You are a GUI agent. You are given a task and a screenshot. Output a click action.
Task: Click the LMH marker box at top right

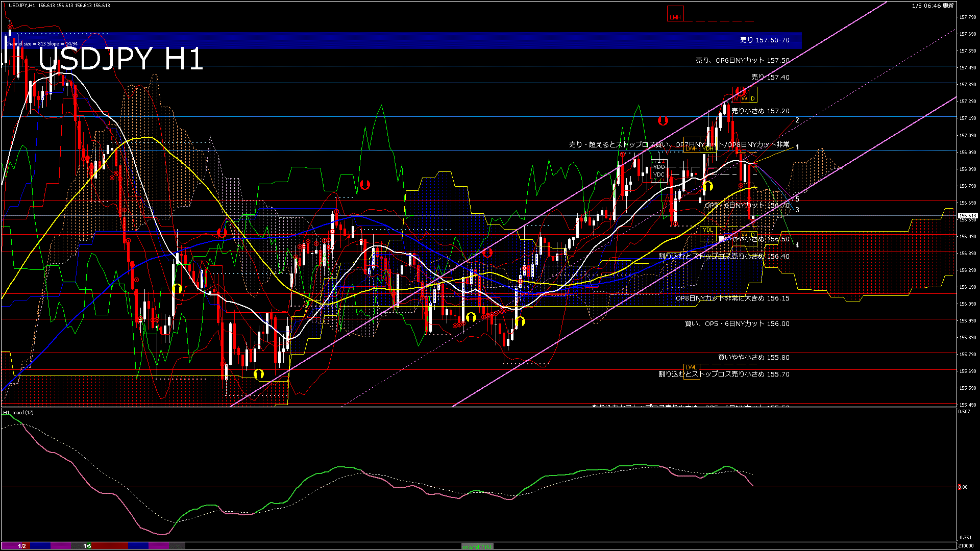point(675,17)
